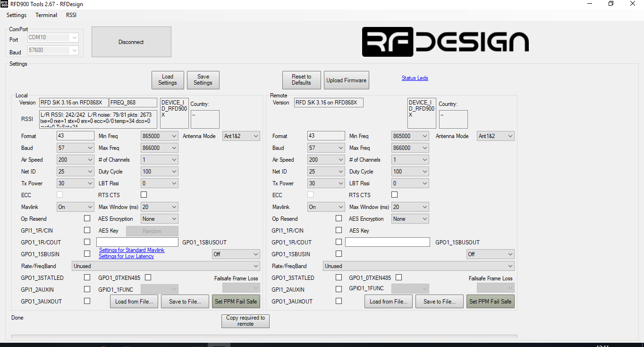Viewport: 644px width, 347px height.
Task: Enable RTS CTS on the local modem
Action: (144, 194)
